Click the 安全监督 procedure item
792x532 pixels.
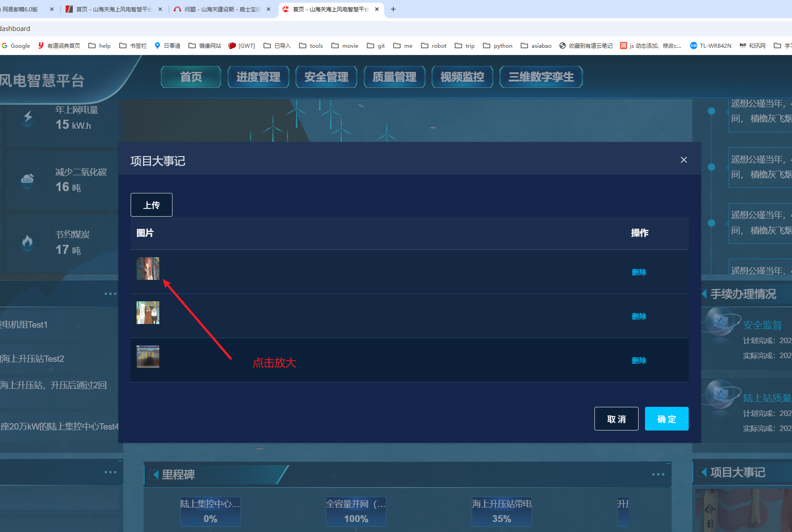click(x=762, y=325)
